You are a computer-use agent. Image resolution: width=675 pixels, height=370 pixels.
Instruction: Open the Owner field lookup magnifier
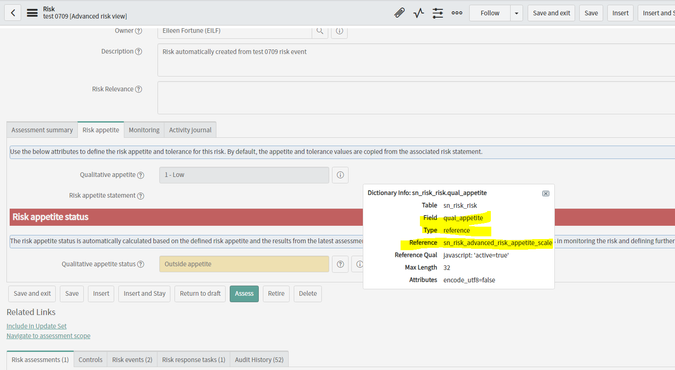click(320, 31)
